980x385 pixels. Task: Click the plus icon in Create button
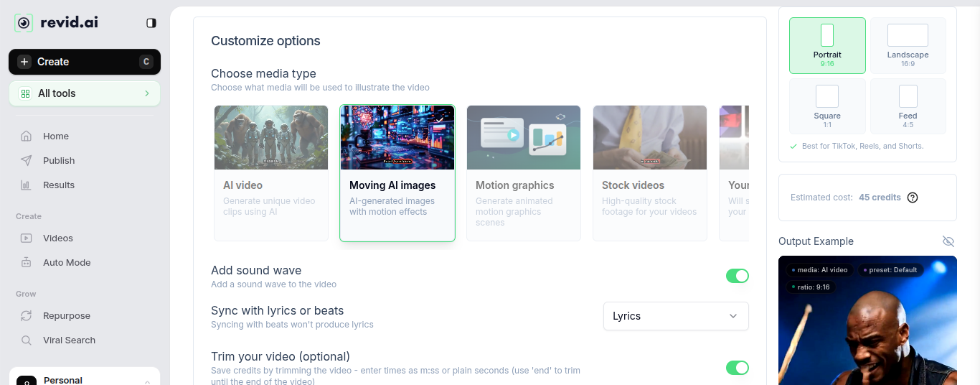tap(25, 62)
